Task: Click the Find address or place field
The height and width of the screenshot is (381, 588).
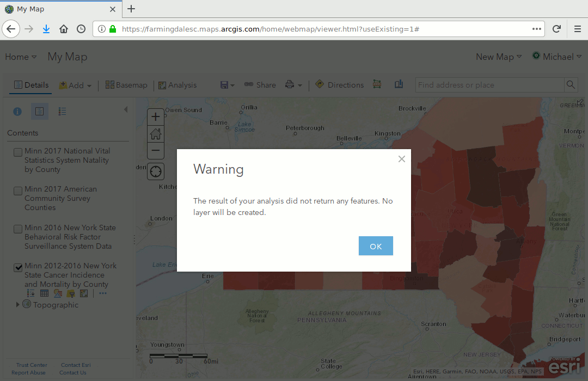Action: coord(489,85)
